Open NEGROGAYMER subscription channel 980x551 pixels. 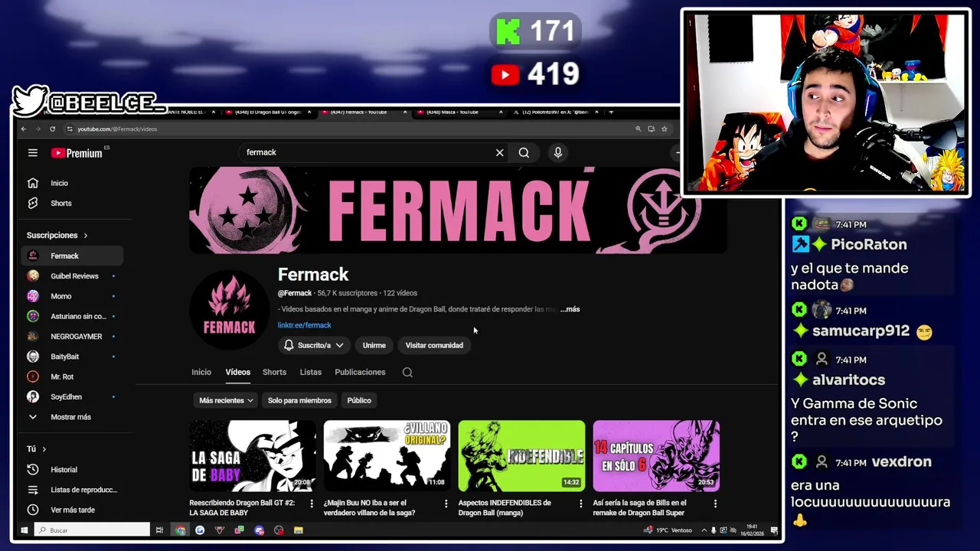[73, 337]
